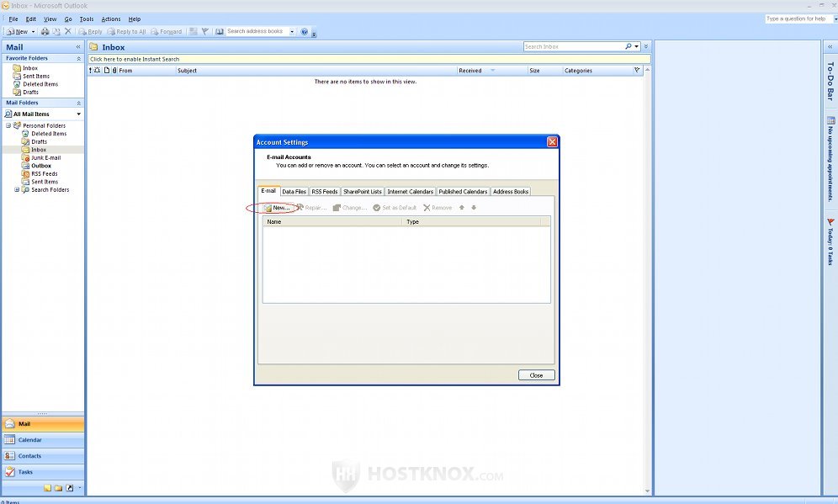Select the E-mail tab in Account Settings
838x504 pixels.
[268, 191]
